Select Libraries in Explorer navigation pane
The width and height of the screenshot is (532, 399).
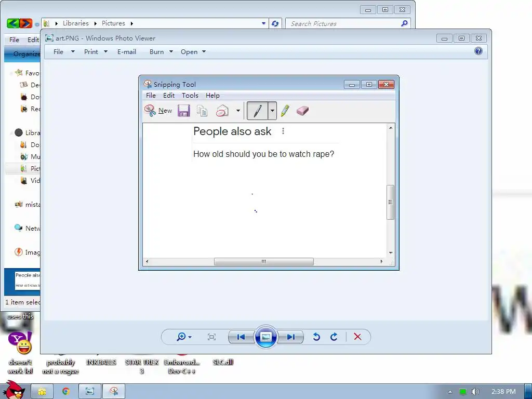pos(28,132)
